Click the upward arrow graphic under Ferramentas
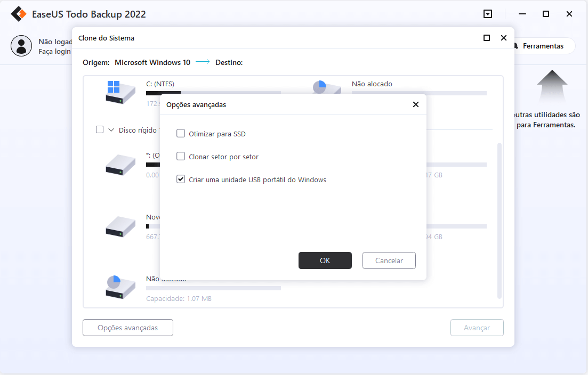The height and width of the screenshot is (375, 588). click(x=552, y=86)
